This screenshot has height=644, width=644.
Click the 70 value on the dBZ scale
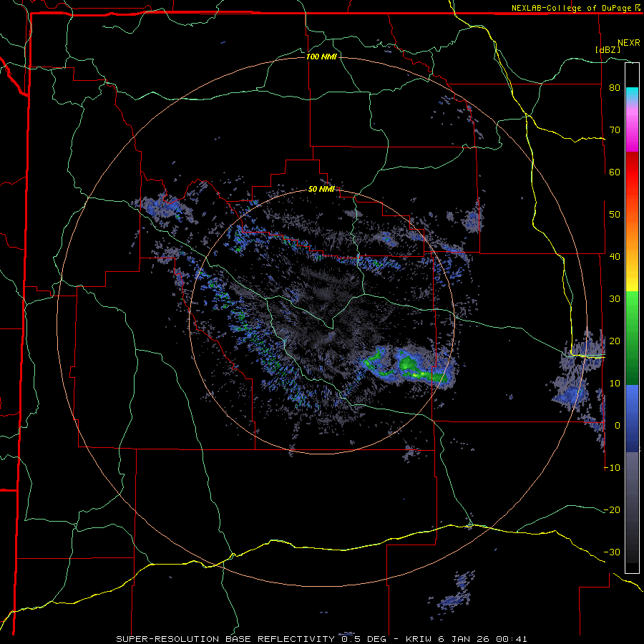click(615, 130)
